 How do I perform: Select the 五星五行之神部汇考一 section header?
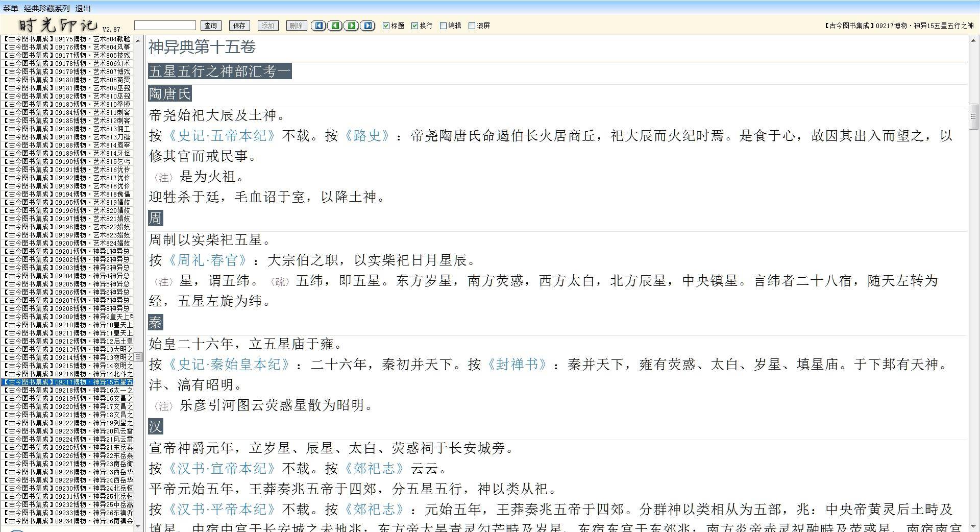coord(220,71)
